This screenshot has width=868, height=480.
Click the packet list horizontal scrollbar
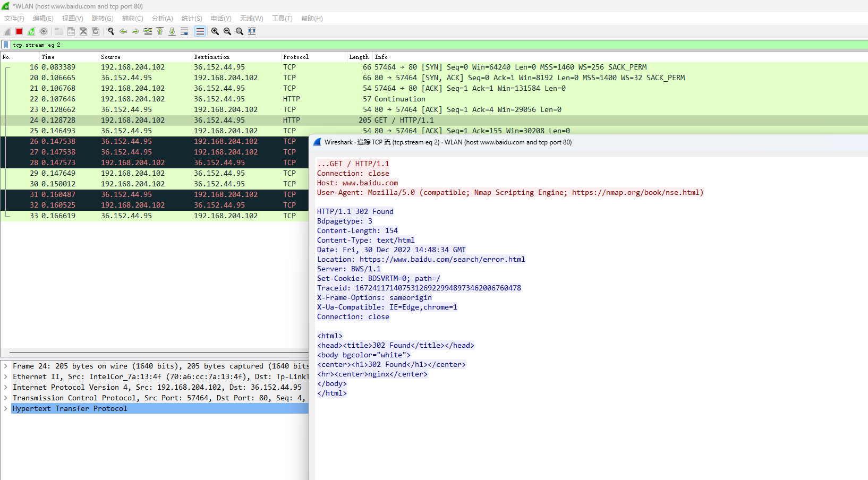pos(159,353)
